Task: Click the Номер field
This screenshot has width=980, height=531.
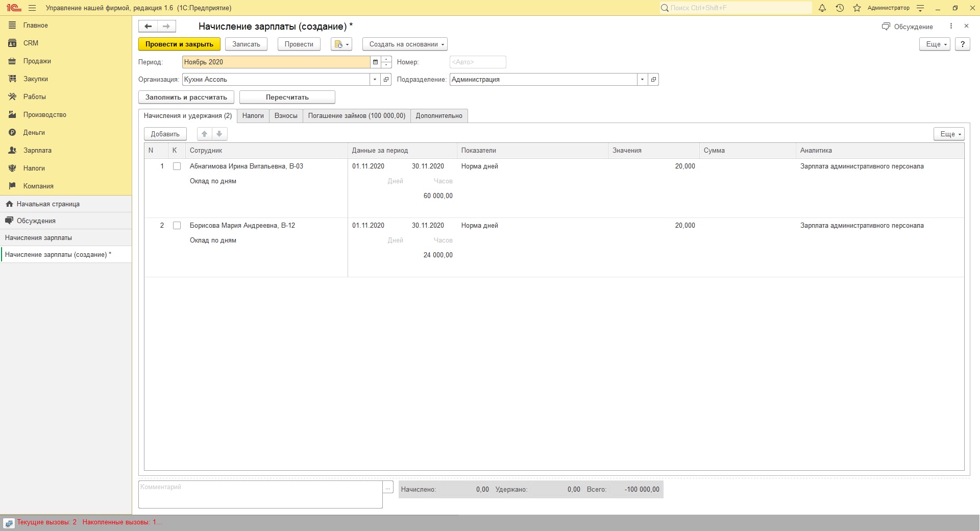Action: click(x=478, y=62)
